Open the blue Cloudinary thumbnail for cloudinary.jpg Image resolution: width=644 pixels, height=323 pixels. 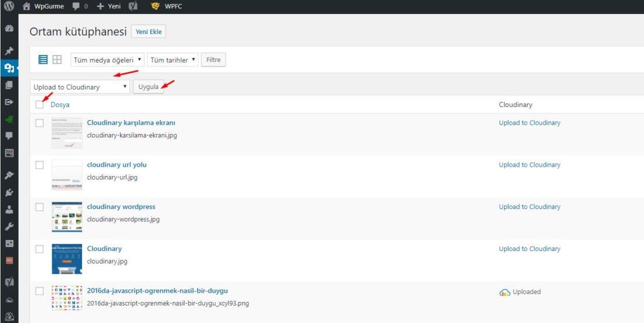pos(67,259)
